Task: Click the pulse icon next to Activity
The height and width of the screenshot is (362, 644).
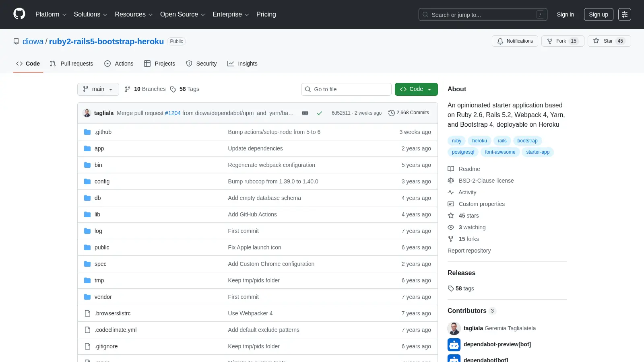Action: click(x=451, y=192)
